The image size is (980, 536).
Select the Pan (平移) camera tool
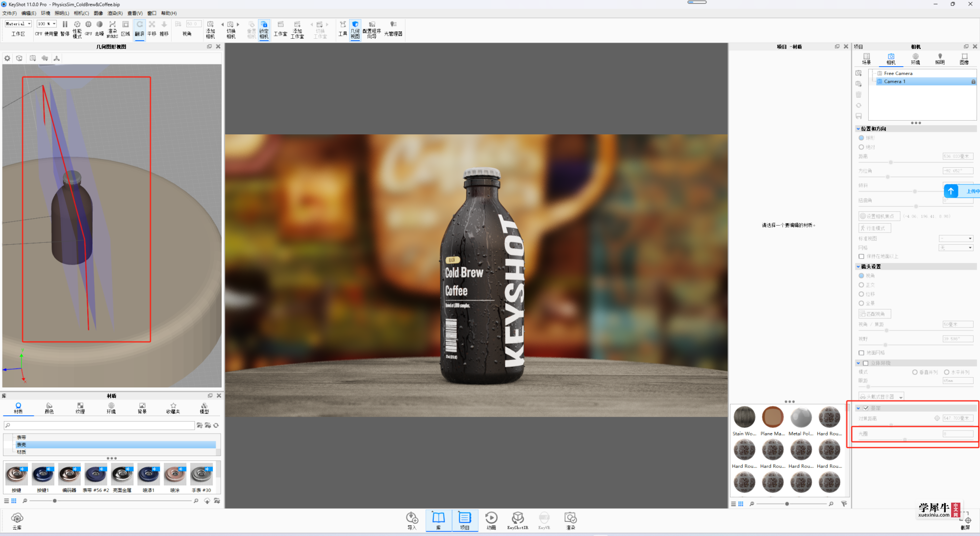[152, 25]
